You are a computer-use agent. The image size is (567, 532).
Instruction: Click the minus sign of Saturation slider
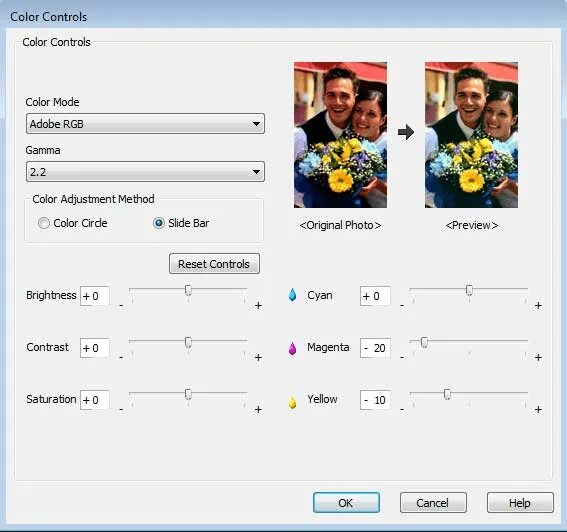click(121, 410)
